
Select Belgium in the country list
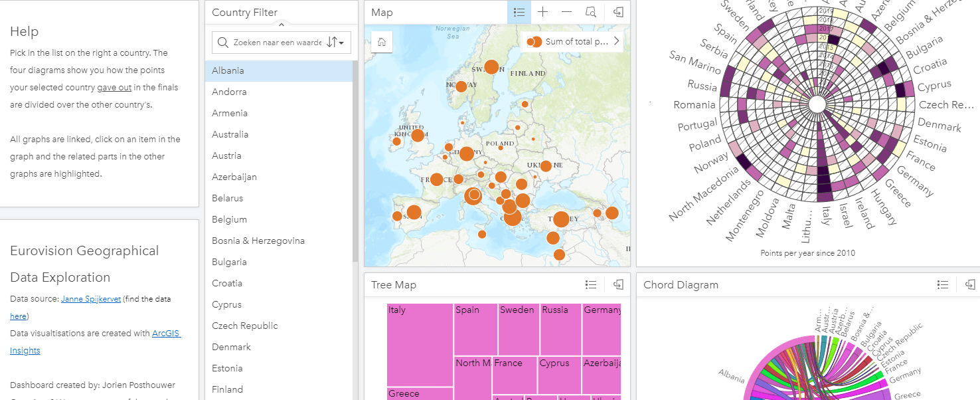tap(279, 219)
